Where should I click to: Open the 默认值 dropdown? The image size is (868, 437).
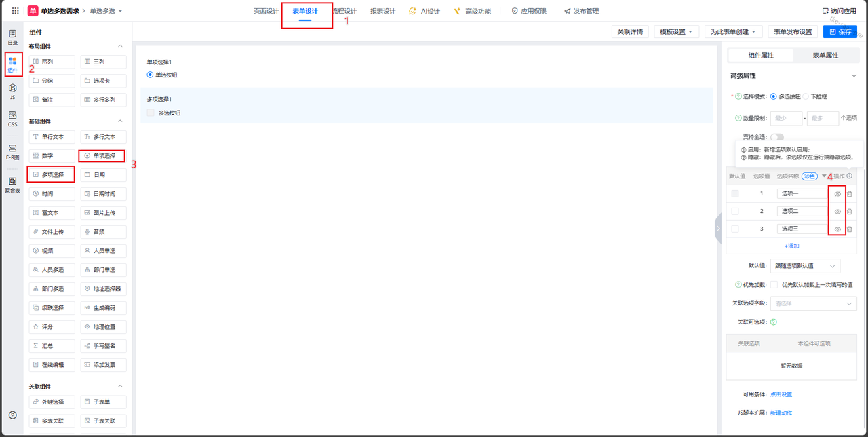[x=806, y=266]
